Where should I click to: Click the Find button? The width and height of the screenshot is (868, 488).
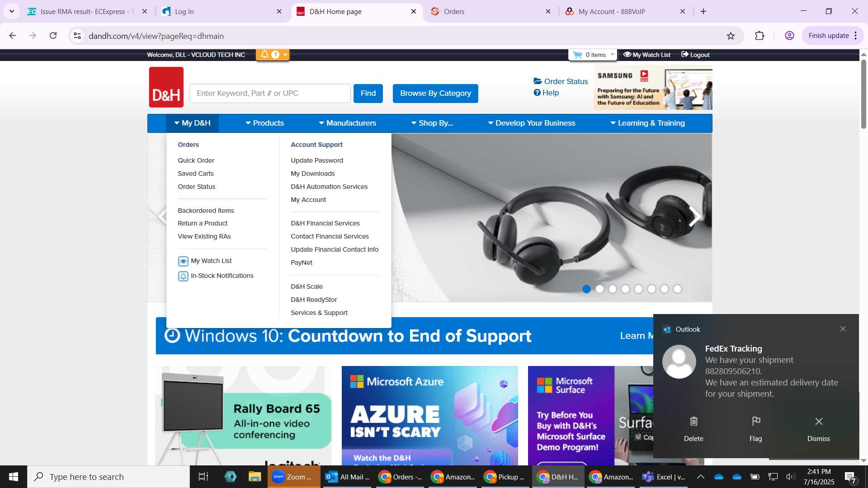coord(368,94)
